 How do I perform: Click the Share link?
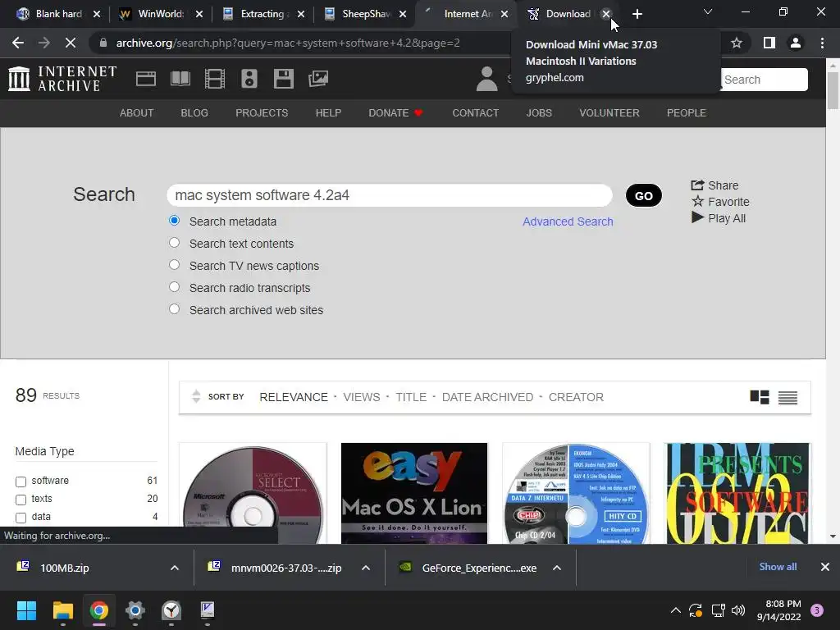pyautogui.click(x=715, y=185)
